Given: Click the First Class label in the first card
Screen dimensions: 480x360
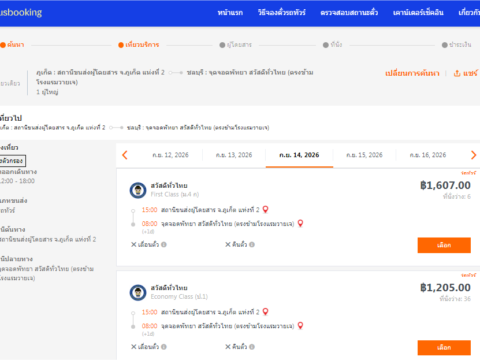Looking at the screenshot, I should (175, 194).
